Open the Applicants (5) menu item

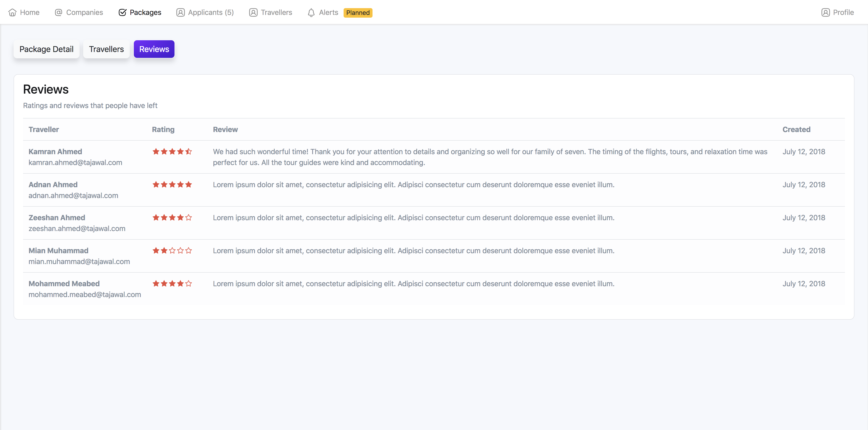click(x=211, y=12)
